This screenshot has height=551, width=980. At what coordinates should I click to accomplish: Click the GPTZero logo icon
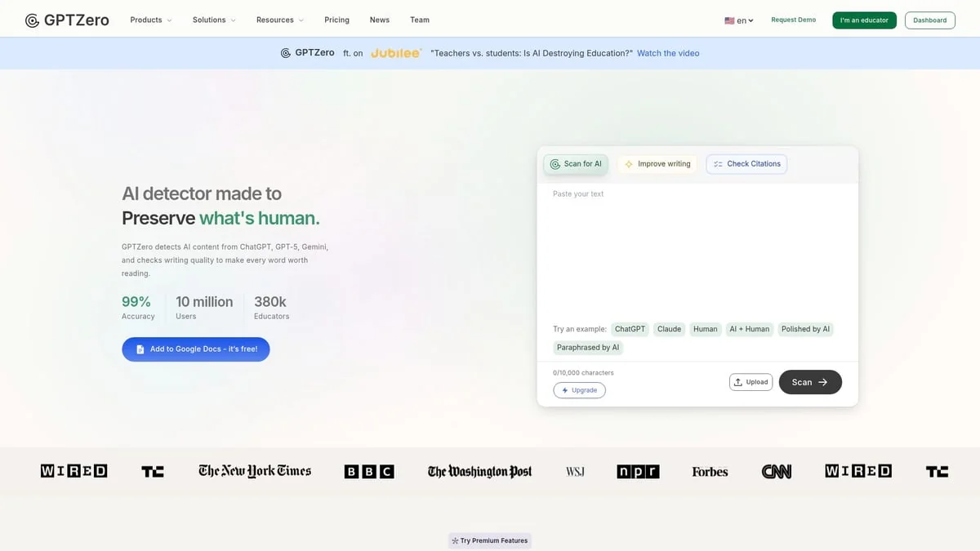coord(33,20)
